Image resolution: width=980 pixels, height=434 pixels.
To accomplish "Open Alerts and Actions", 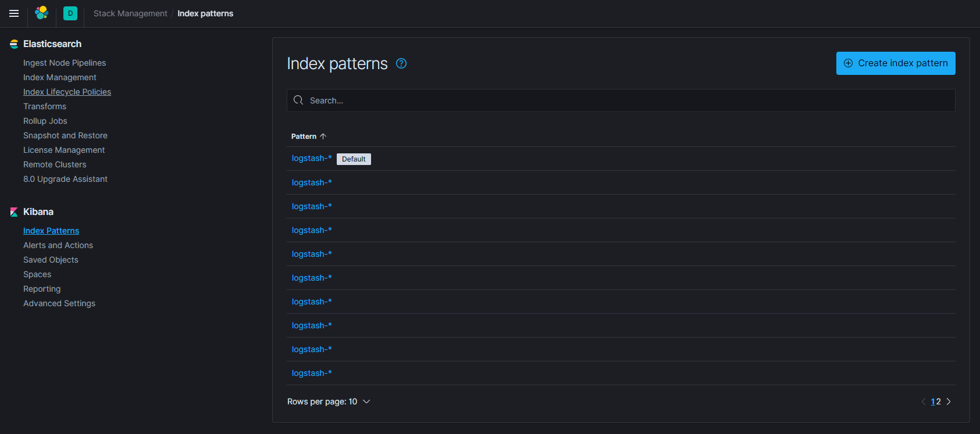I will tap(58, 245).
